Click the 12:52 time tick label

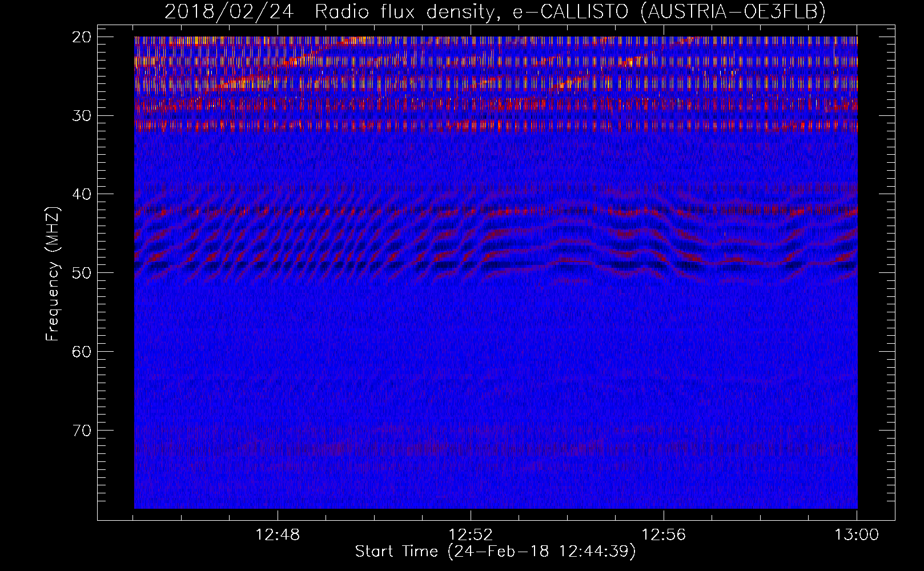tap(471, 535)
